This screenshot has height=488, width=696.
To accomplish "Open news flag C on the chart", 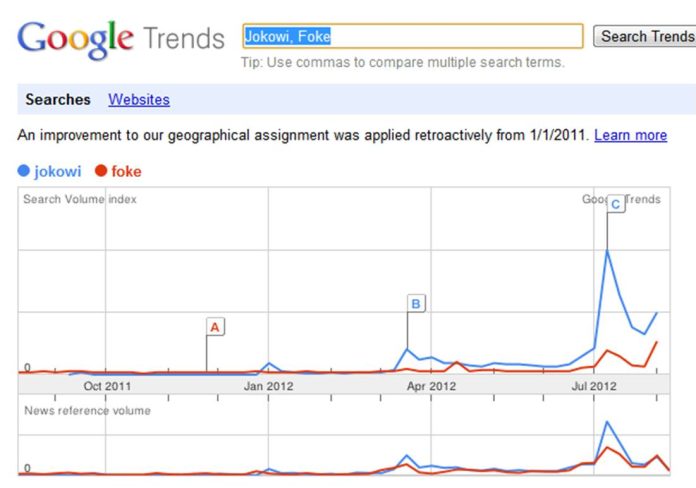I will 615,204.
